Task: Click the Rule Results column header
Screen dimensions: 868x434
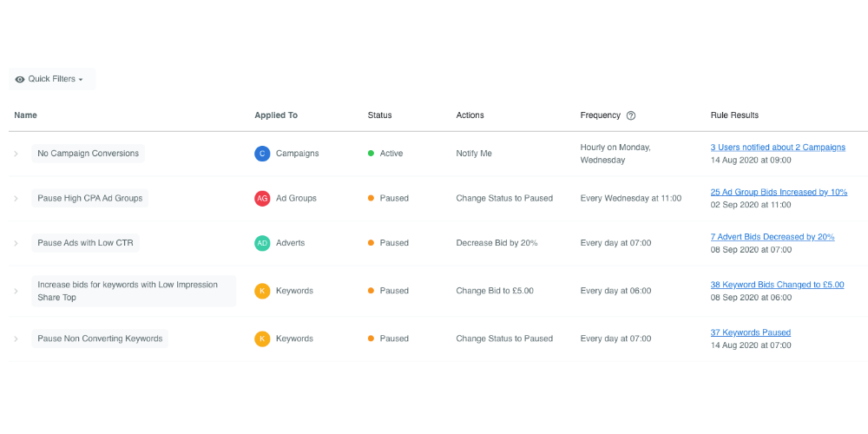Action: 734,115
